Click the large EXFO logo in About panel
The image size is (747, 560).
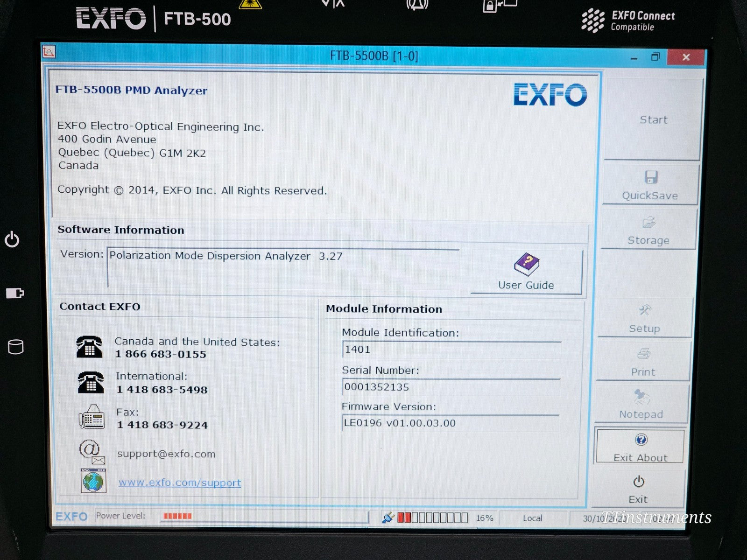(x=550, y=95)
